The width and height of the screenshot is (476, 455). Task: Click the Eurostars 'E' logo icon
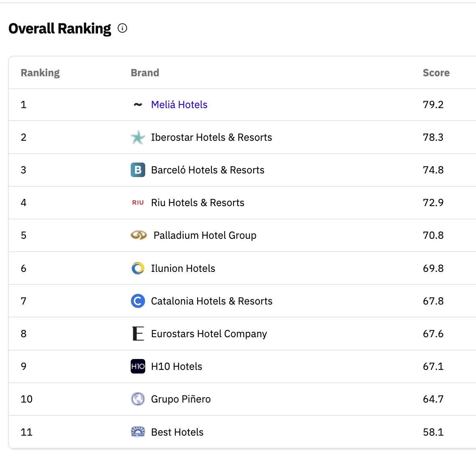[138, 334]
